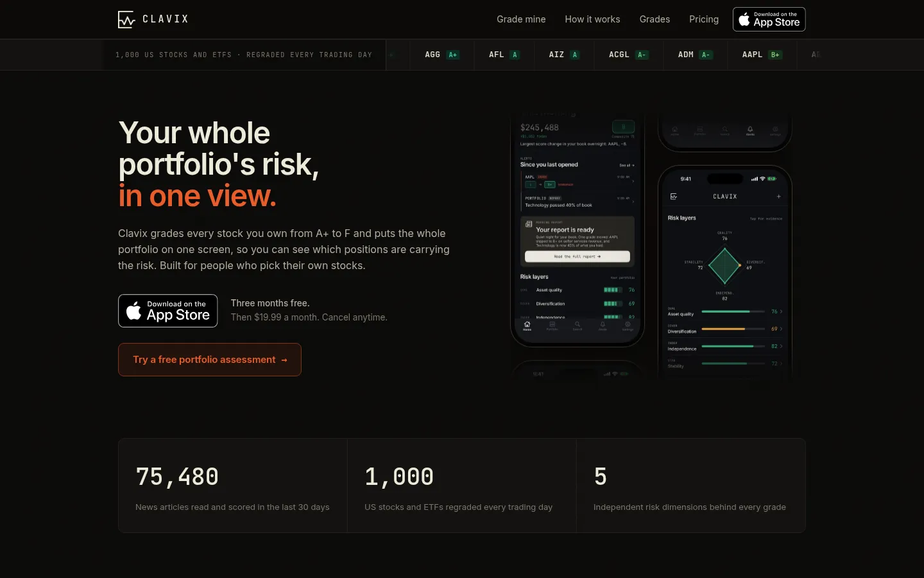Click the 'Tap for evidence' label

(x=766, y=219)
